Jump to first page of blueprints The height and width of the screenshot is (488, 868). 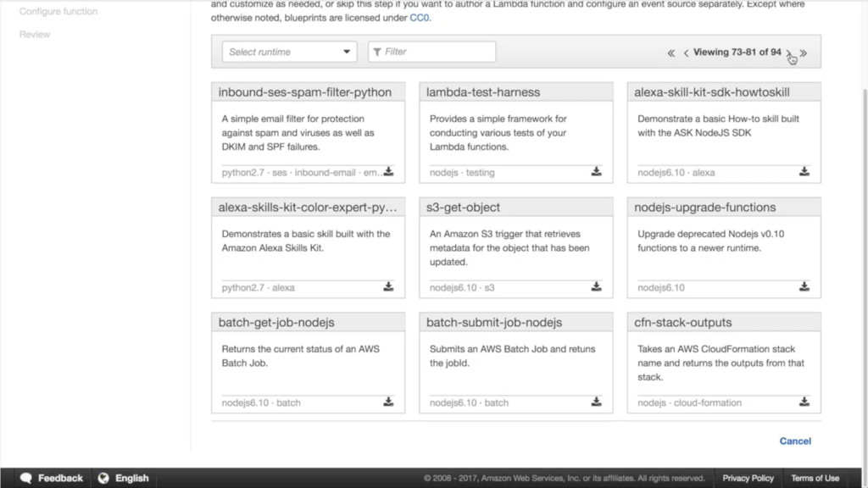click(x=671, y=53)
